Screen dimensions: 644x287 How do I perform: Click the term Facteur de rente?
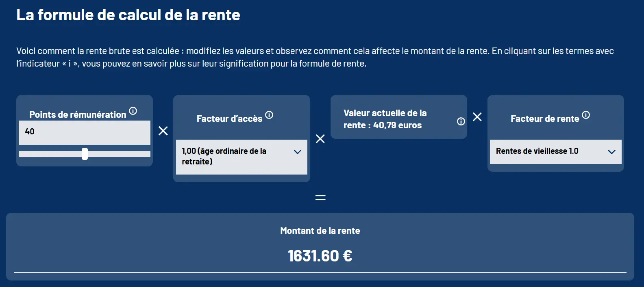click(544, 119)
